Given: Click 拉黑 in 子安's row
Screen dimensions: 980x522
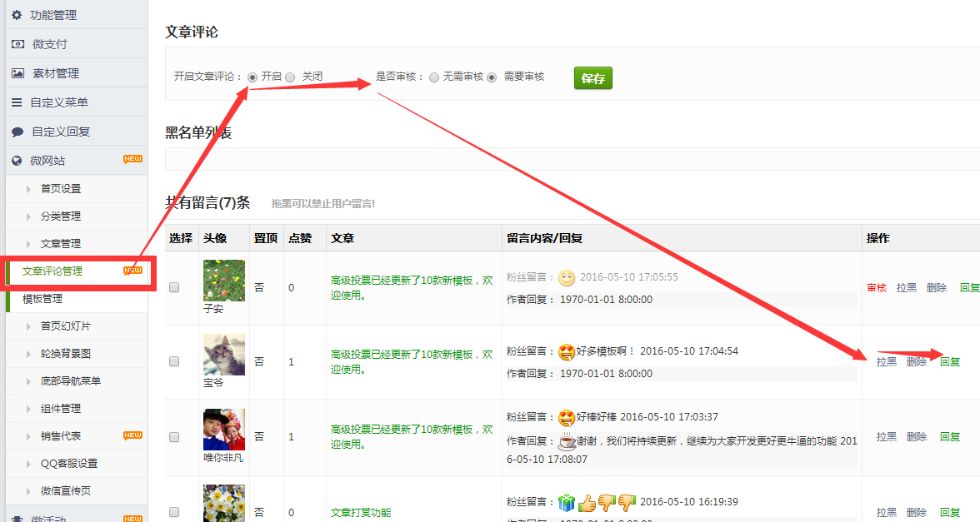Looking at the screenshot, I should coord(907,288).
